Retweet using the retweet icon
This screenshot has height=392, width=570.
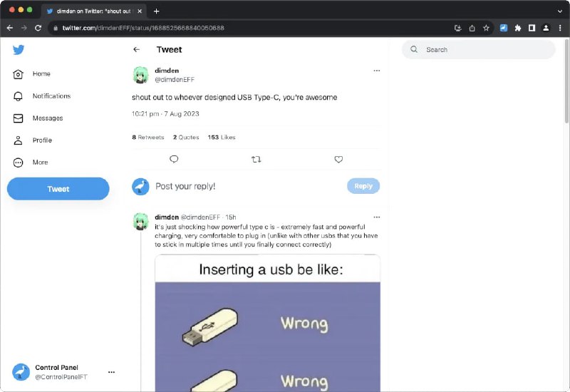coord(256,160)
